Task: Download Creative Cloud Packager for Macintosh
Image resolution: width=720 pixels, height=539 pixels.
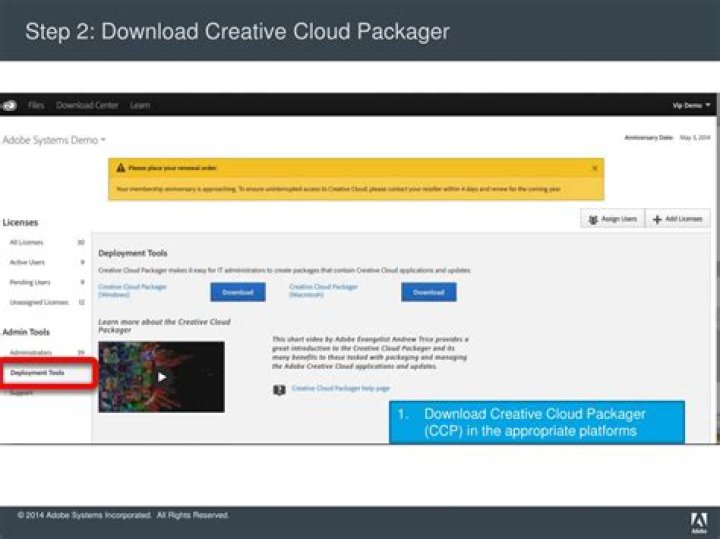Action: pyautogui.click(x=428, y=292)
